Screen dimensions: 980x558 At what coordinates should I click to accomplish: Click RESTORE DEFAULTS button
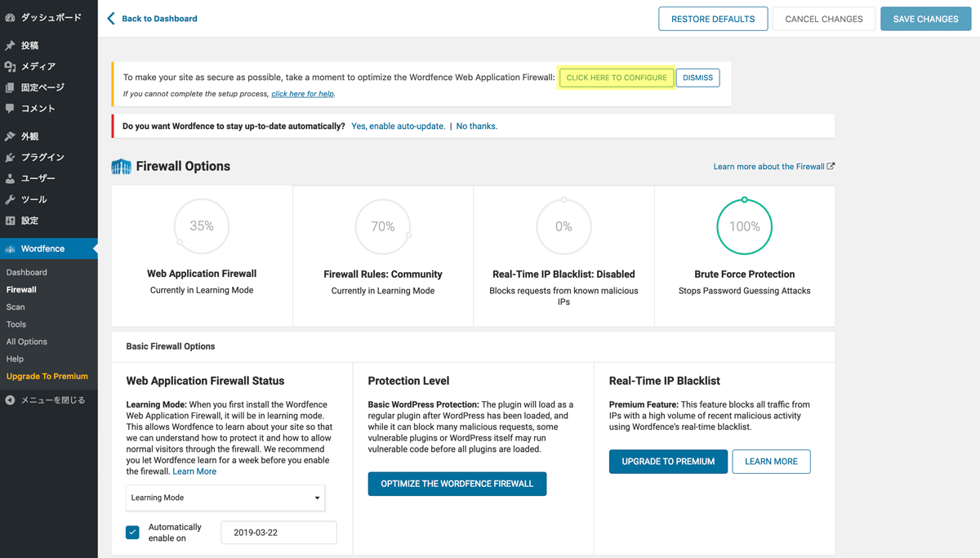tap(713, 19)
